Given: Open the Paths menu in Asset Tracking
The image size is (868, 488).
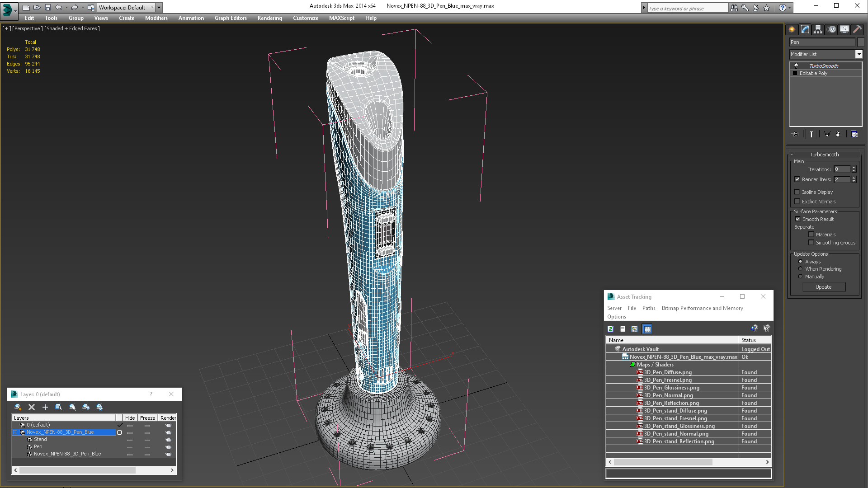Looking at the screenshot, I should pos(648,308).
